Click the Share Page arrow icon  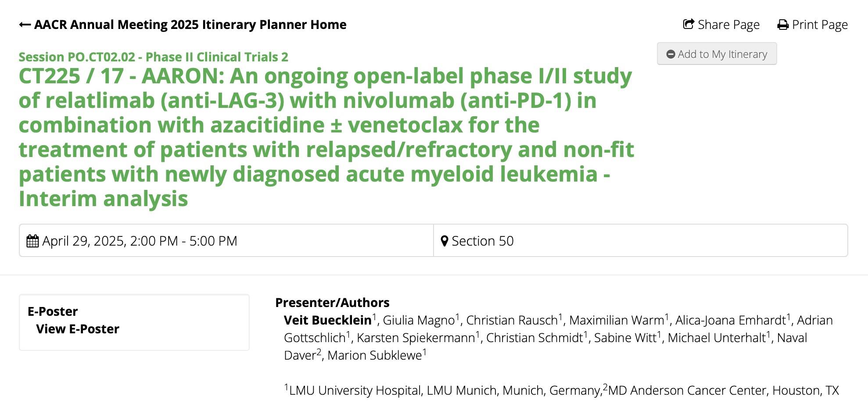tap(689, 24)
